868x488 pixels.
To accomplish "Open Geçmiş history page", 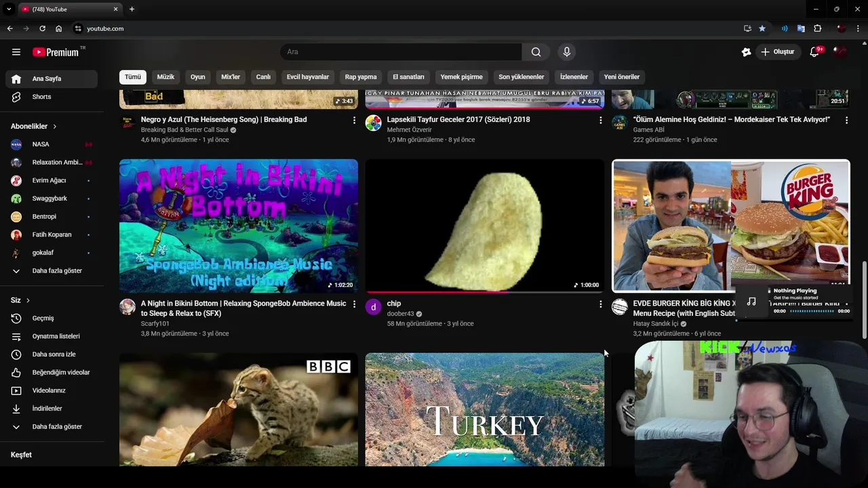I will click(52, 319).
